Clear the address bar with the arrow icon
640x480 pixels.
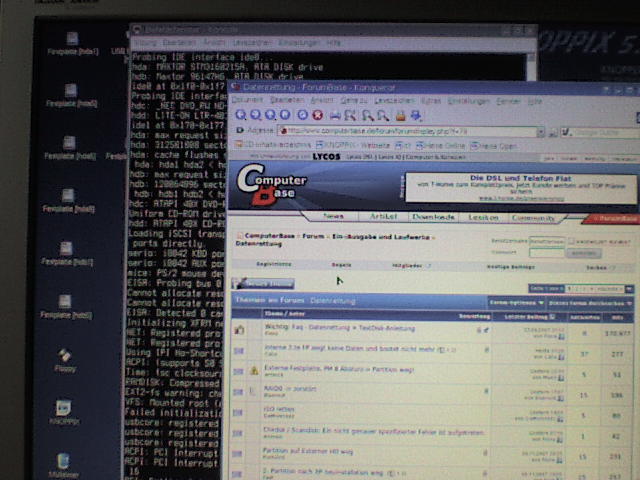click(x=240, y=130)
